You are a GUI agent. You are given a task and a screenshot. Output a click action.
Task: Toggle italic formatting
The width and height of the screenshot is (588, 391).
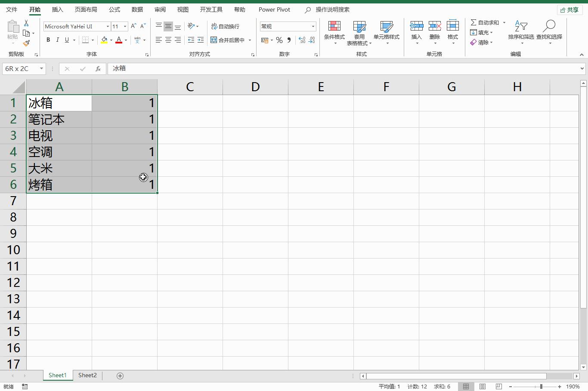(58, 40)
